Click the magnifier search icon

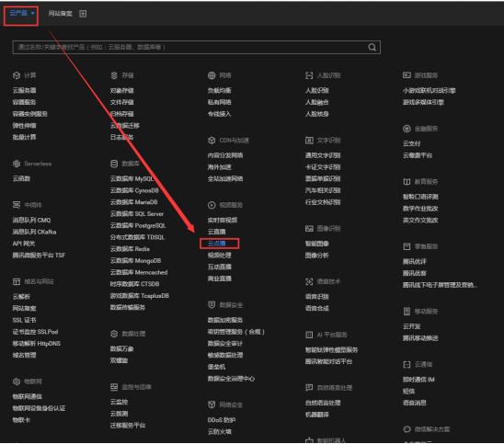click(372, 47)
